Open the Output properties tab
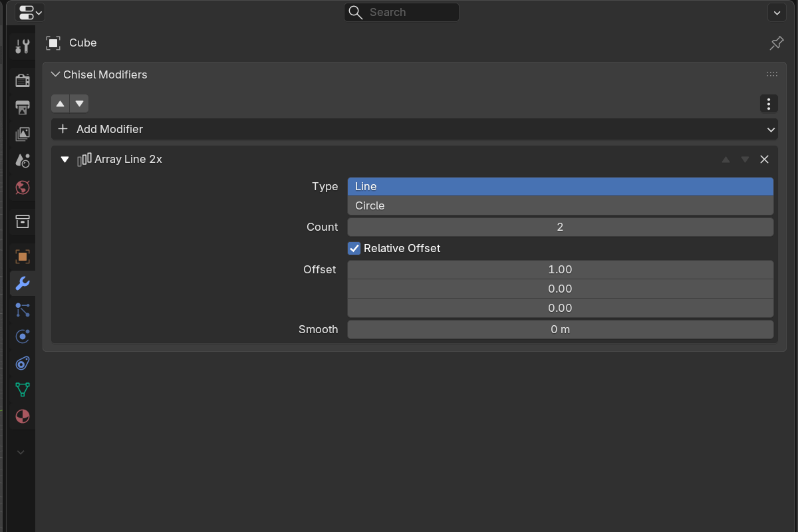The height and width of the screenshot is (532, 798). click(x=22, y=107)
